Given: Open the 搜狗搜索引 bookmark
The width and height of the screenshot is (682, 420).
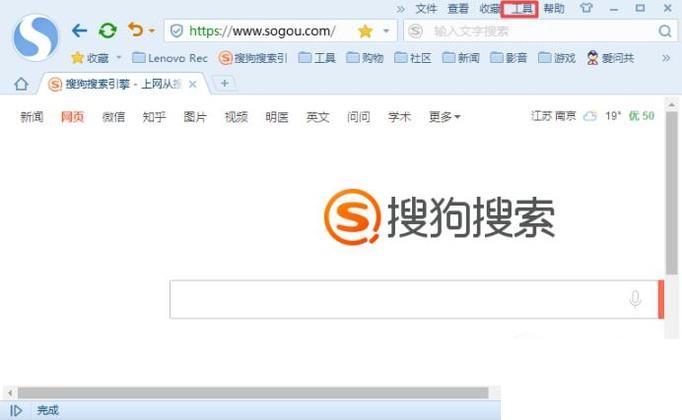Looking at the screenshot, I should (253, 58).
